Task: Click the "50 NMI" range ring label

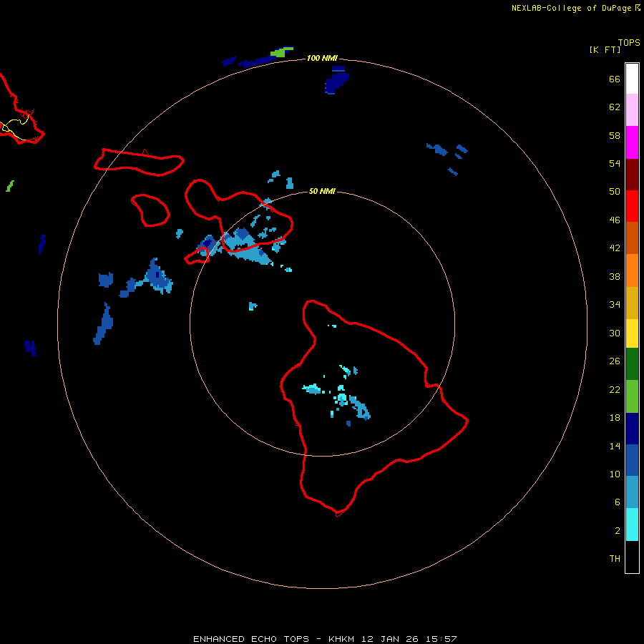Action: tap(322, 191)
